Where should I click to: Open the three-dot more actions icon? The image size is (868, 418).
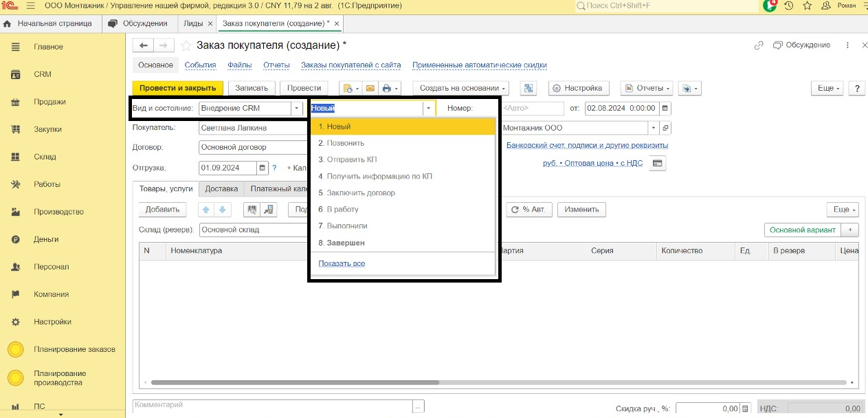(846, 45)
